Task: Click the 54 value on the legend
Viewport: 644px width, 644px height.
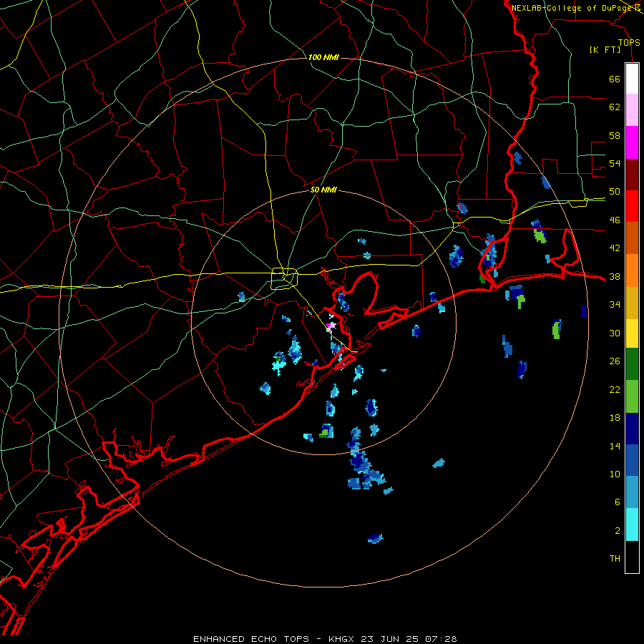Action: click(x=615, y=163)
